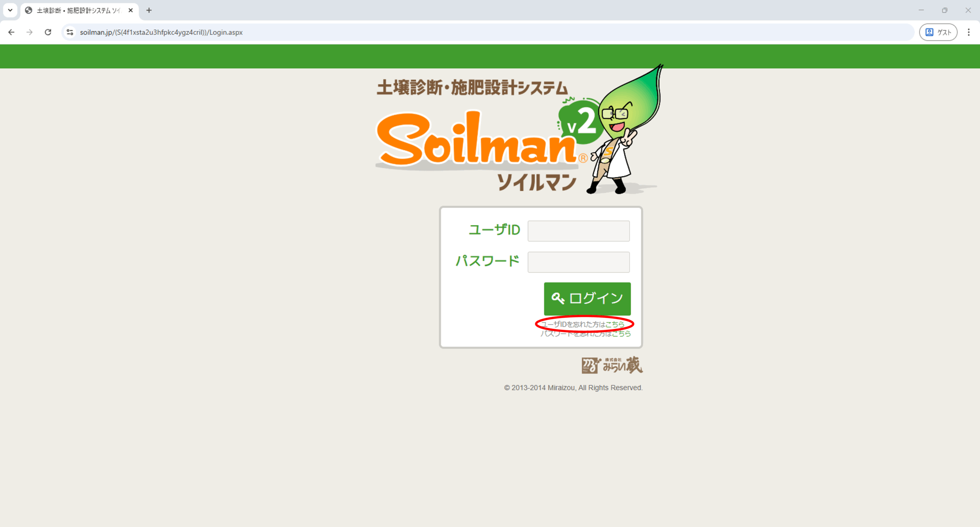Open forgot password こちら link
Viewport: 980px width, 527px height.
[x=621, y=334]
